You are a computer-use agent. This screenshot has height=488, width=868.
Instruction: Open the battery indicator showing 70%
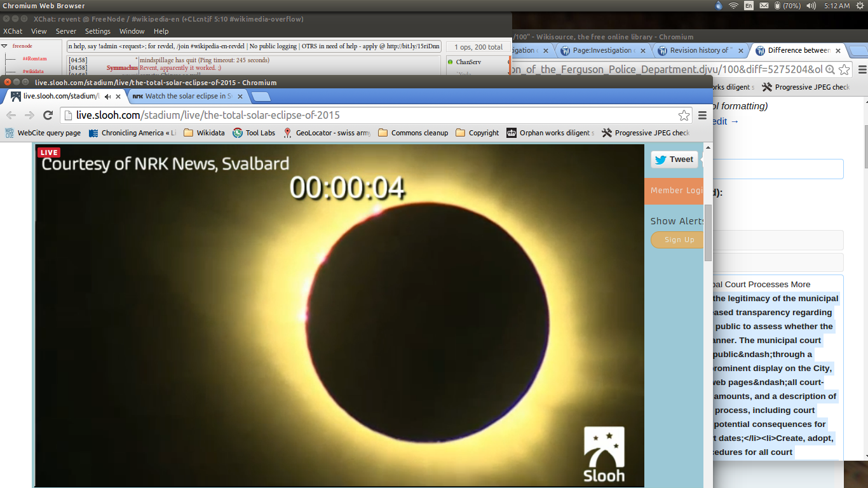click(x=788, y=6)
